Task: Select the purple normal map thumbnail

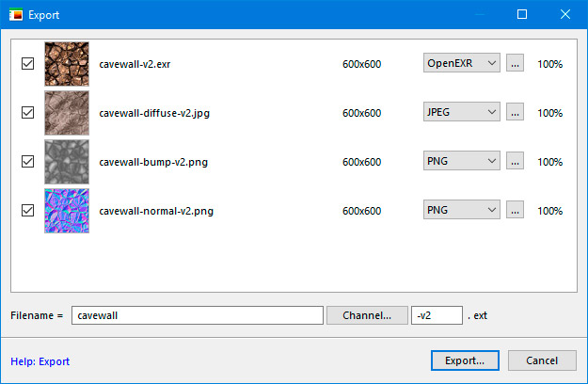Action: pyautogui.click(x=67, y=210)
